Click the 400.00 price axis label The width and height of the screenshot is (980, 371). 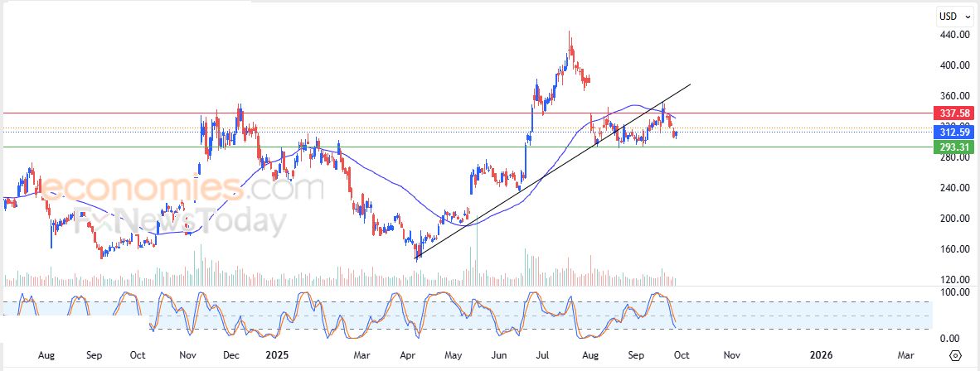(x=953, y=65)
